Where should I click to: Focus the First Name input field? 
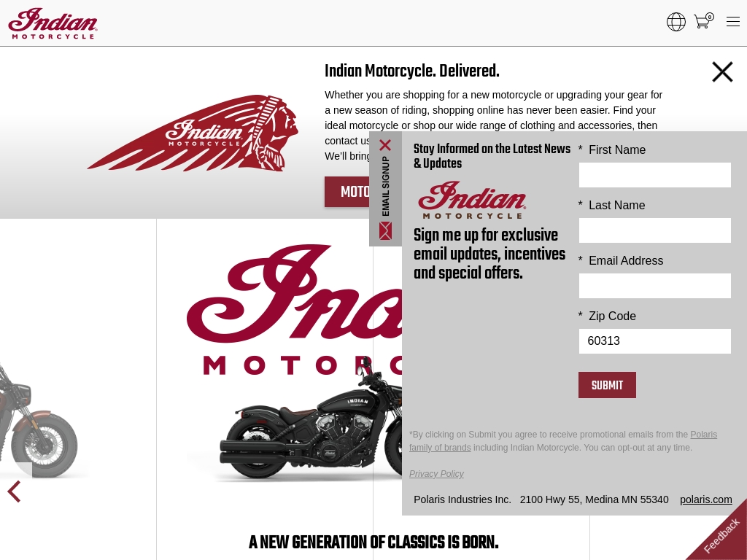[x=654, y=175]
